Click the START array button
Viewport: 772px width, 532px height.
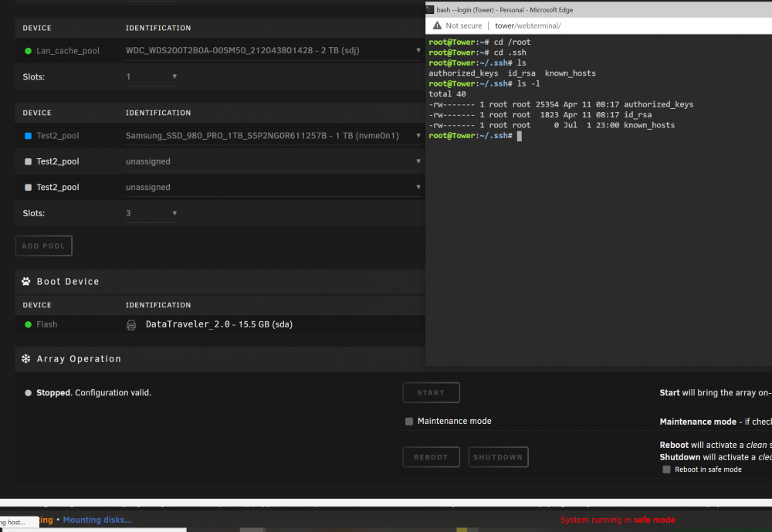pos(431,392)
